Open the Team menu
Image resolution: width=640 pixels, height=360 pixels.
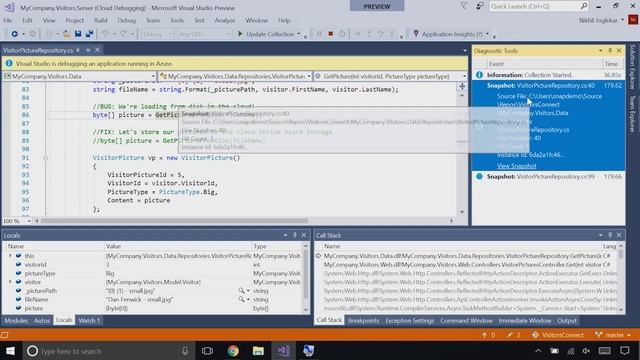(x=153, y=20)
